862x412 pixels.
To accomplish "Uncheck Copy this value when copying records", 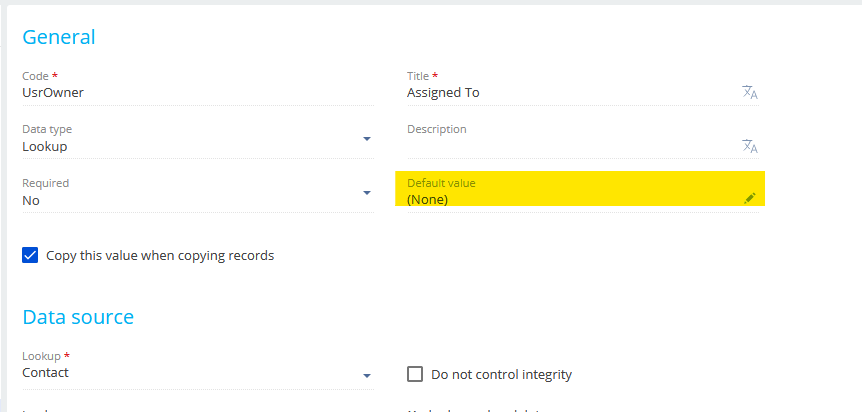I will (30, 255).
